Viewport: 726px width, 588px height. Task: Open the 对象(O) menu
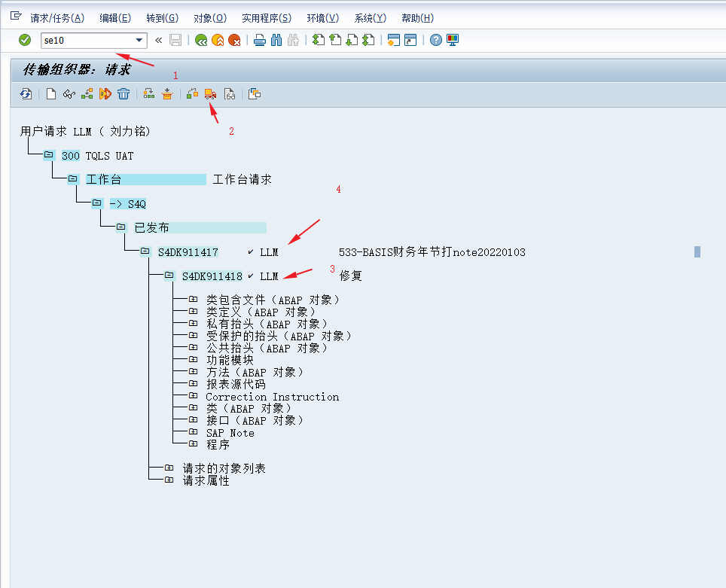pyautogui.click(x=210, y=18)
